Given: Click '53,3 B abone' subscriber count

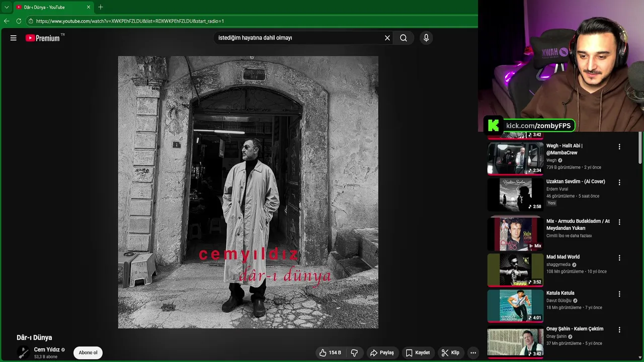Looking at the screenshot, I should pos(46,357).
